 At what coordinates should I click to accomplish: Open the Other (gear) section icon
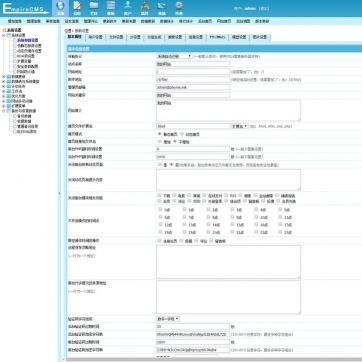click(179, 8)
